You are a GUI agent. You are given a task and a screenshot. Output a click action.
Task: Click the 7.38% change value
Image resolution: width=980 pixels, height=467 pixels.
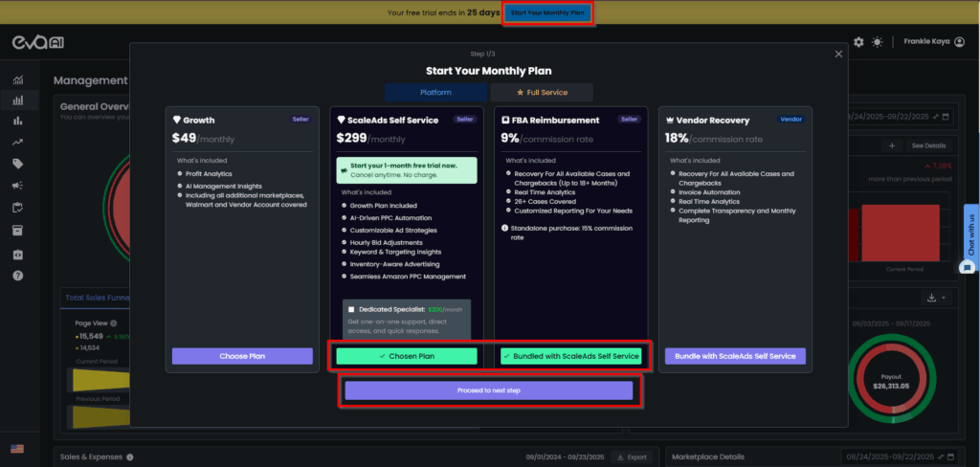tap(940, 167)
